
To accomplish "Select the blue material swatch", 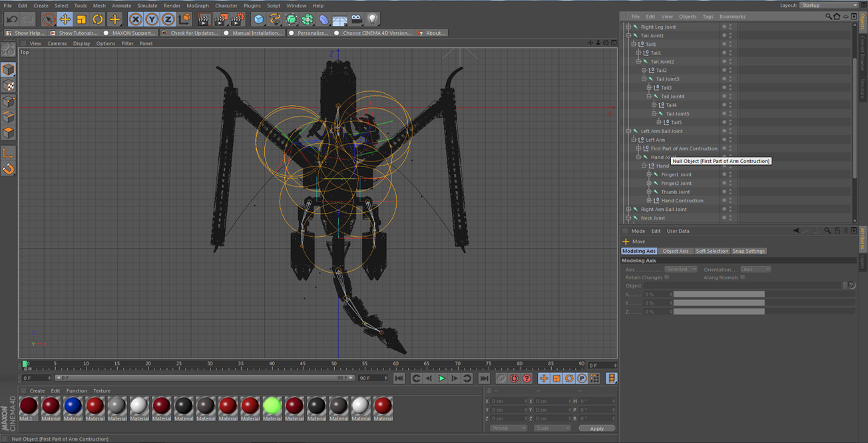I will pyautogui.click(x=73, y=406).
